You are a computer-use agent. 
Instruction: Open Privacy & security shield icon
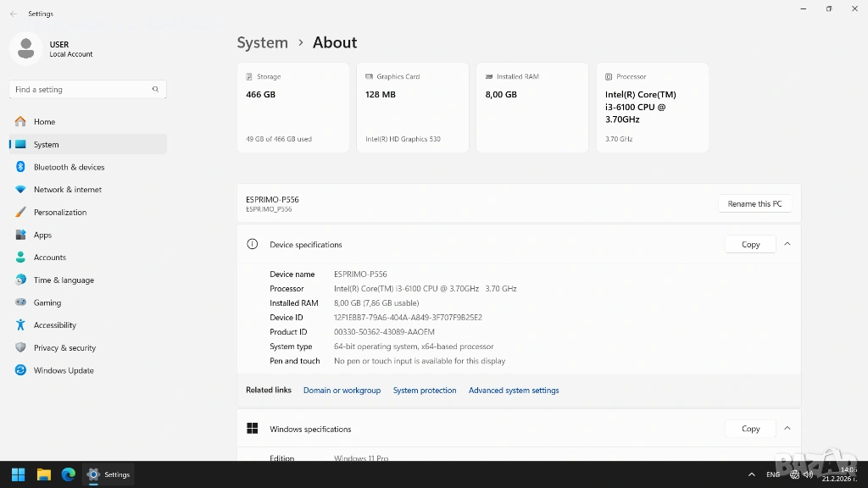(20, 347)
